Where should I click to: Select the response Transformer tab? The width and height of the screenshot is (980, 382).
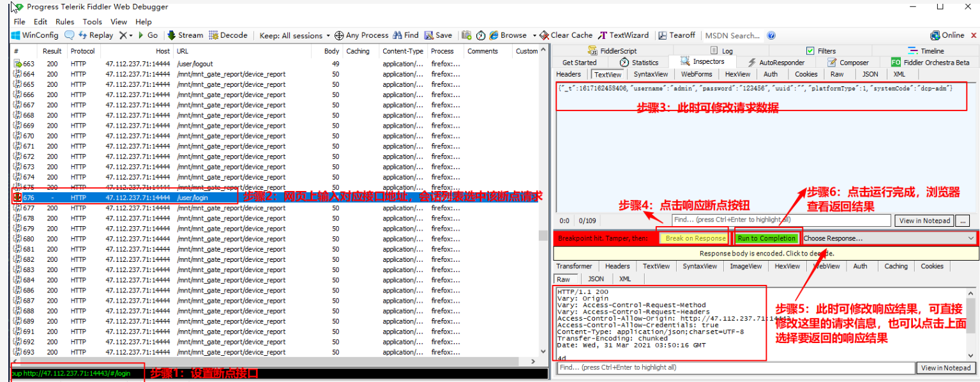(x=574, y=266)
